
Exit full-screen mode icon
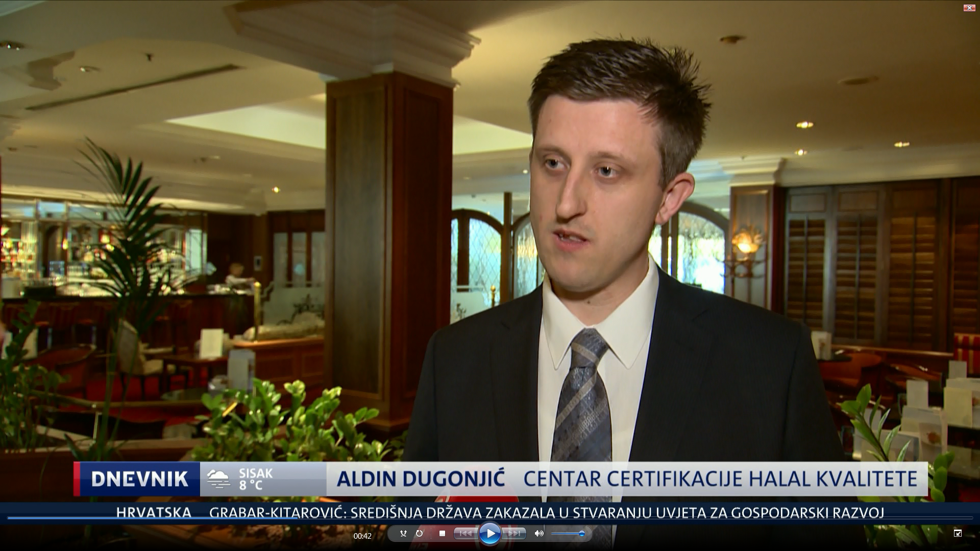(958, 533)
